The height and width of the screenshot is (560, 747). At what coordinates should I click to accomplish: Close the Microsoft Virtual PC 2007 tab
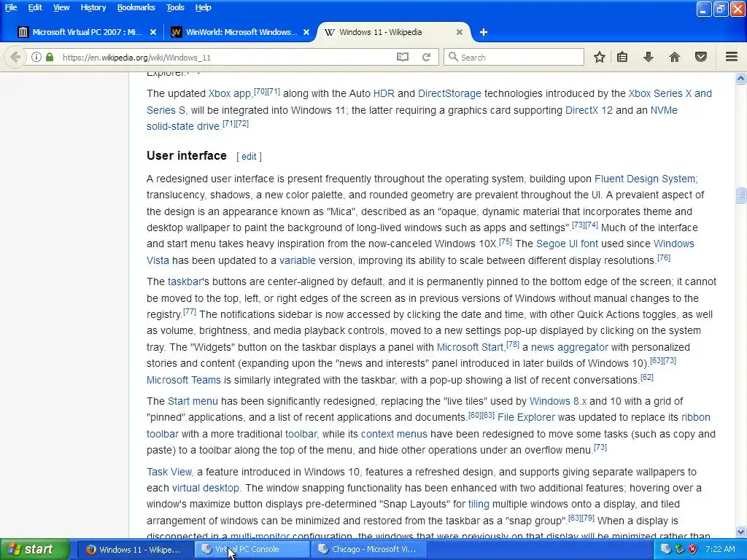click(153, 32)
